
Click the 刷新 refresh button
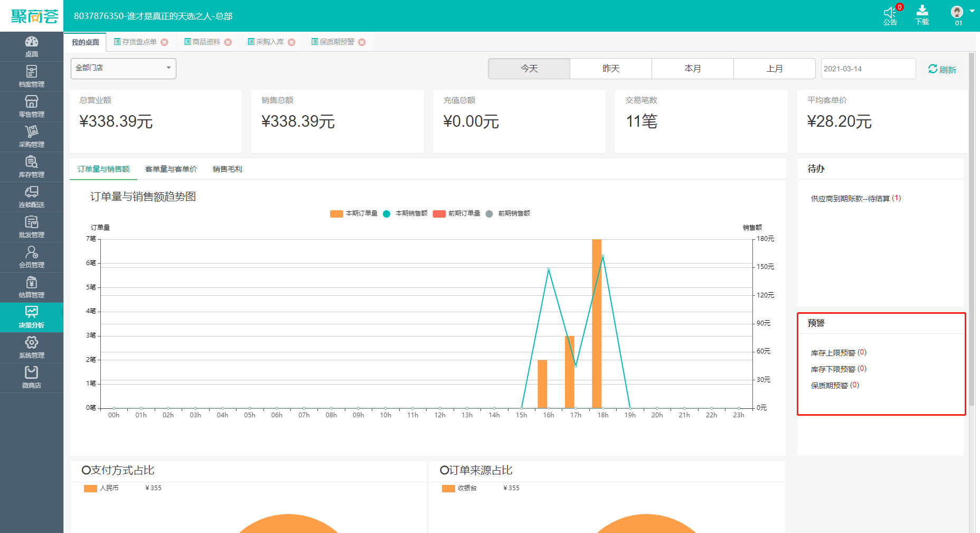coord(943,69)
